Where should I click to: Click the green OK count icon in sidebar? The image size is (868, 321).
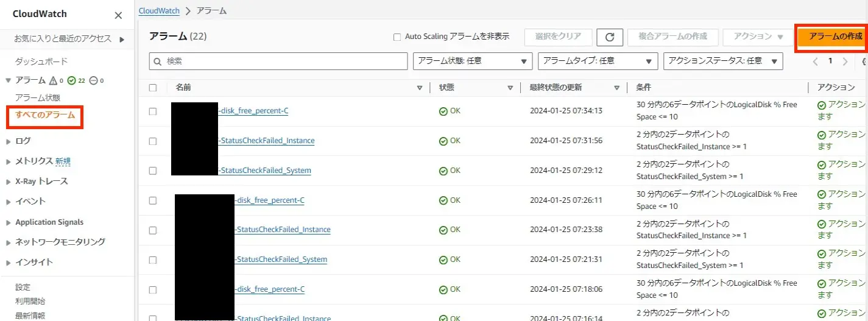[x=71, y=80]
